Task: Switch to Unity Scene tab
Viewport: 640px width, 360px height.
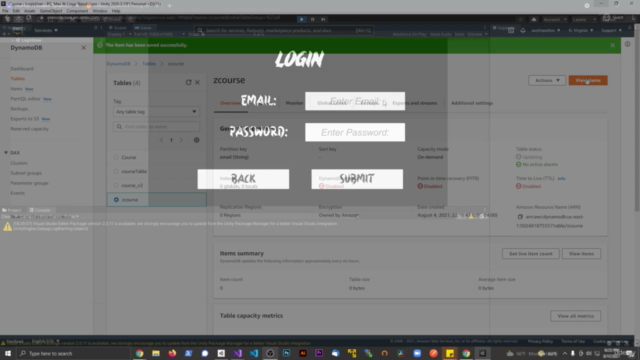Action: pyautogui.click(x=118, y=28)
